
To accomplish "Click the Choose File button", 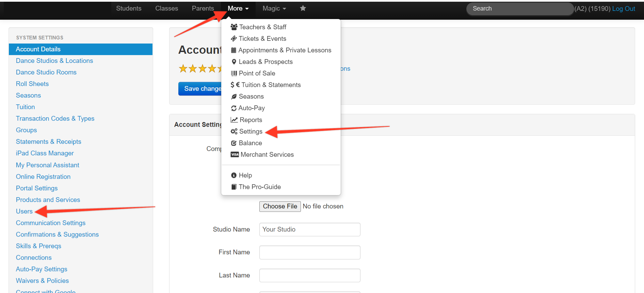I will pyautogui.click(x=280, y=206).
